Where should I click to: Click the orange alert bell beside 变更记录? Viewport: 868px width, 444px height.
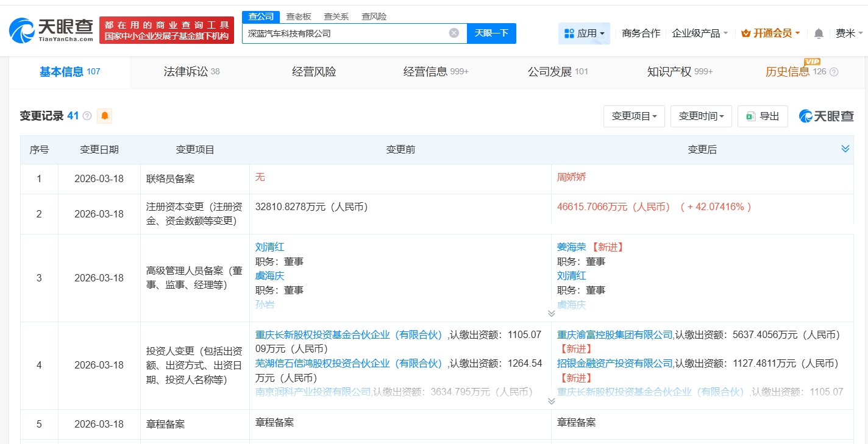[x=105, y=116]
